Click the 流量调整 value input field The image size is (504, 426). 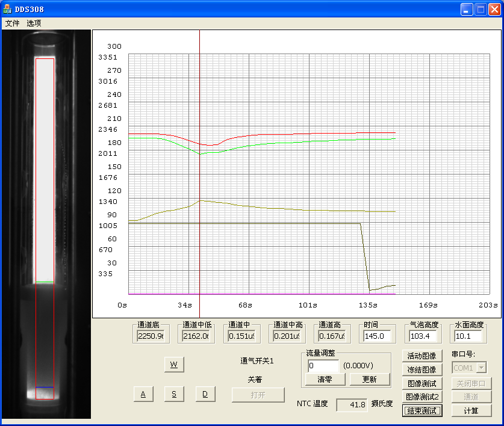pyautogui.click(x=323, y=365)
